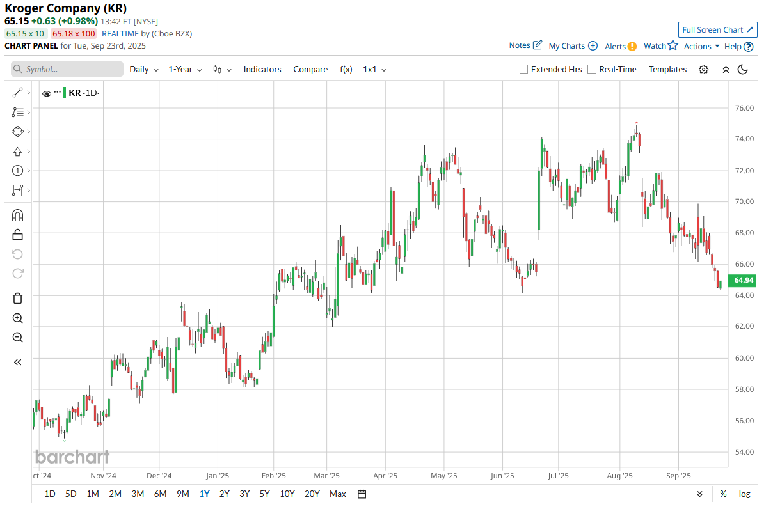Switch to dark mode with moon icon

(743, 69)
